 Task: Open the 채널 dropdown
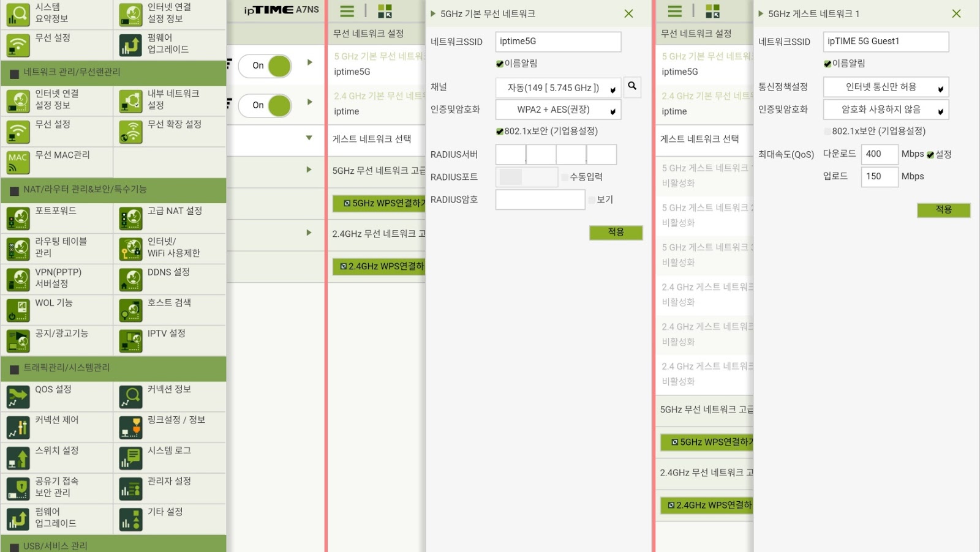click(x=558, y=88)
